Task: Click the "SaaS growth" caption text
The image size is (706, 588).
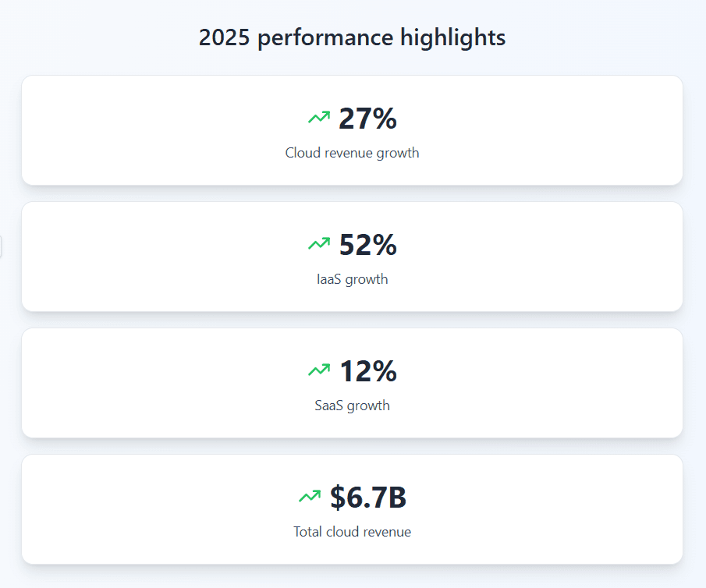Action: point(352,406)
